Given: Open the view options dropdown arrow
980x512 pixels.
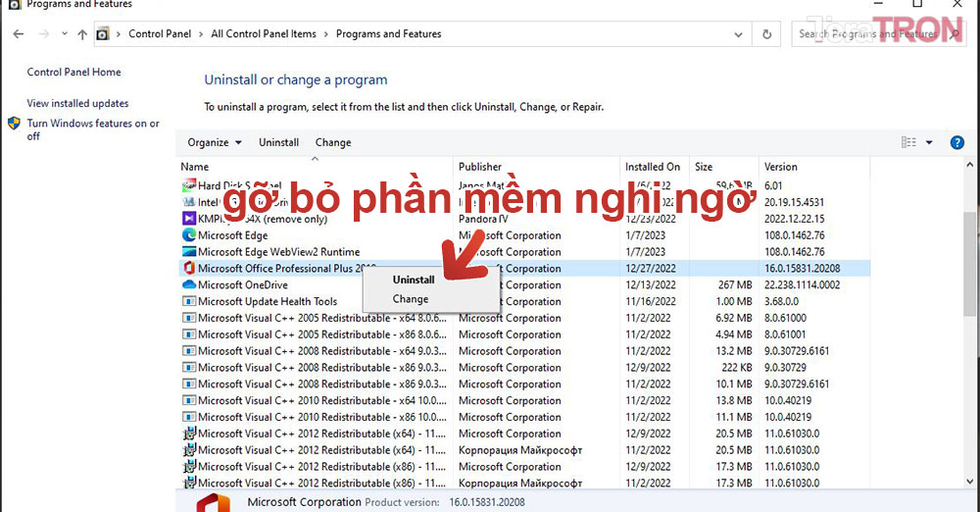Looking at the screenshot, I should pyautogui.click(x=929, y=142).
